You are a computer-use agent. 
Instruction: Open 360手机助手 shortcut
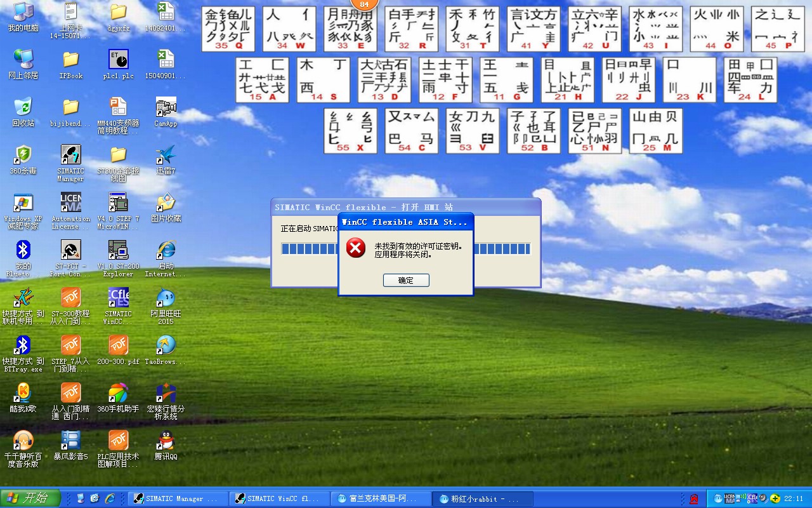pos(118,398)
